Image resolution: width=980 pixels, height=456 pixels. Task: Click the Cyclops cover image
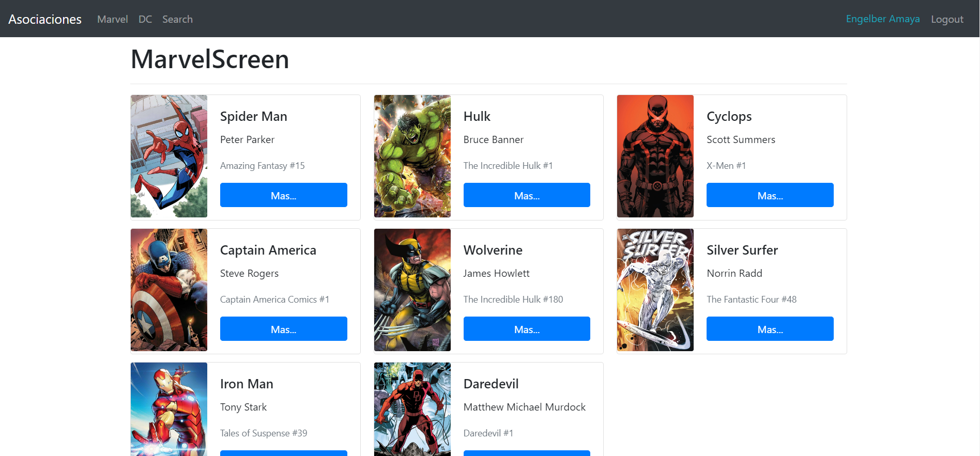pyautogui.click(x=655, y=156)
